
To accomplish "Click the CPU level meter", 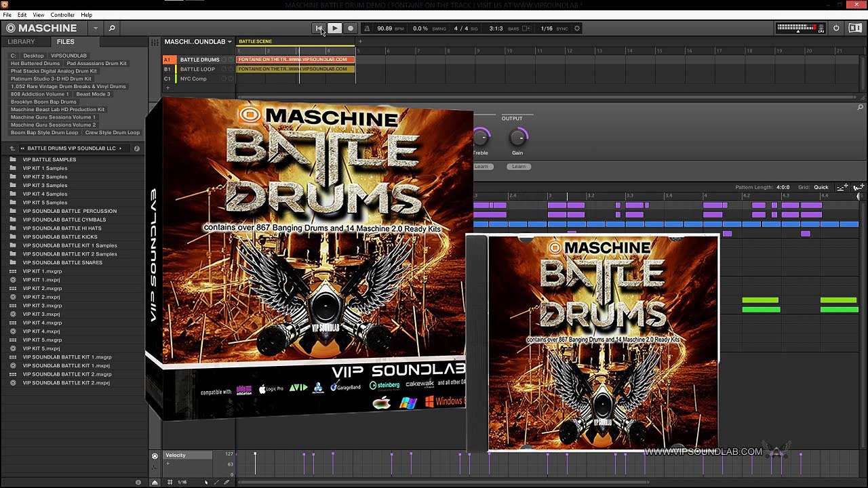I will coord(801,28).
